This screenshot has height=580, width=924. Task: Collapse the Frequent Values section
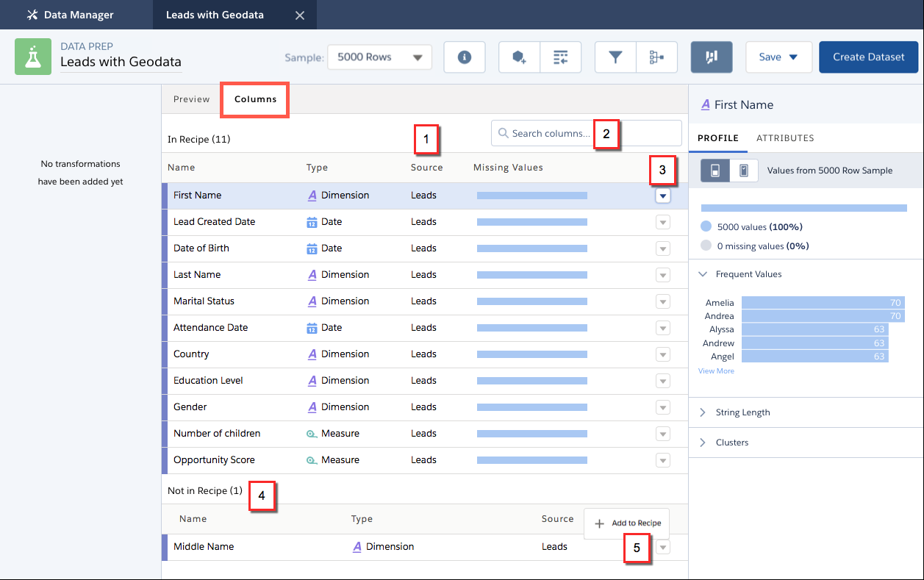[703, 274]
